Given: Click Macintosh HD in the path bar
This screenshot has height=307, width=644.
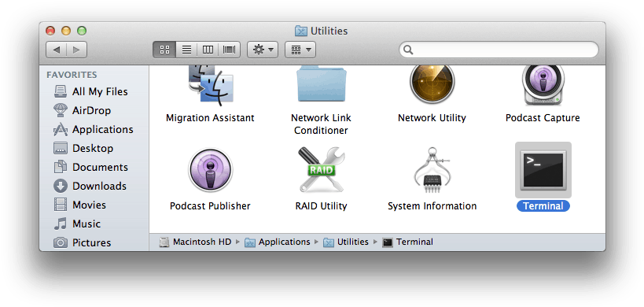Looking at the screenshot, I should (x=196, y=242).
